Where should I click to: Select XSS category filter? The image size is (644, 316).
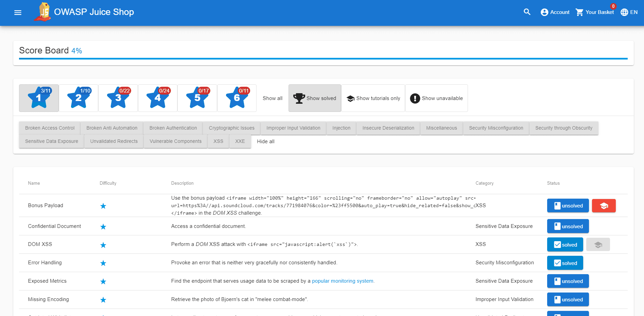(218, 142)
